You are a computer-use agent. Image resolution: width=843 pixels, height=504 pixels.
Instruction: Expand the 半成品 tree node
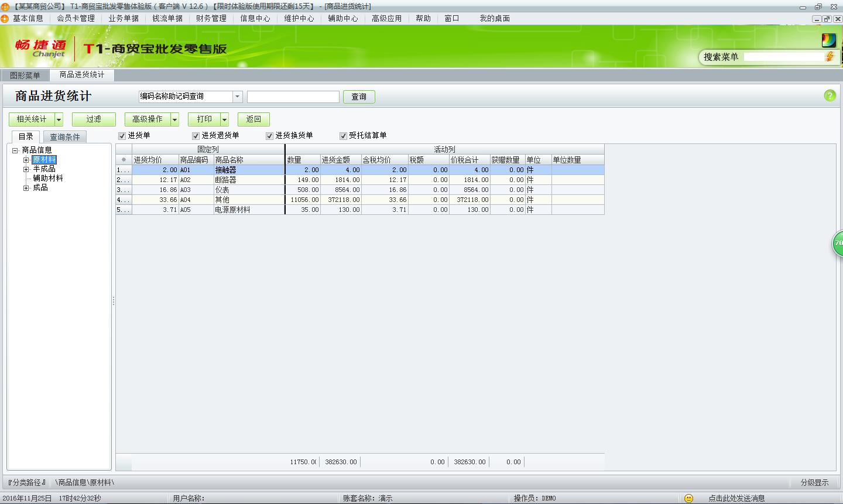pos(26,168)
